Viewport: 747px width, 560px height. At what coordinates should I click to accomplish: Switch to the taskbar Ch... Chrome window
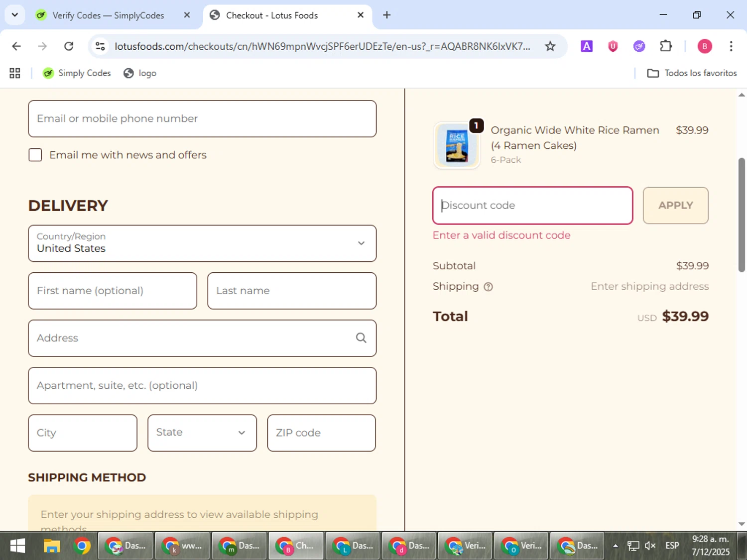pyautogui.click(x=296, y=546)
